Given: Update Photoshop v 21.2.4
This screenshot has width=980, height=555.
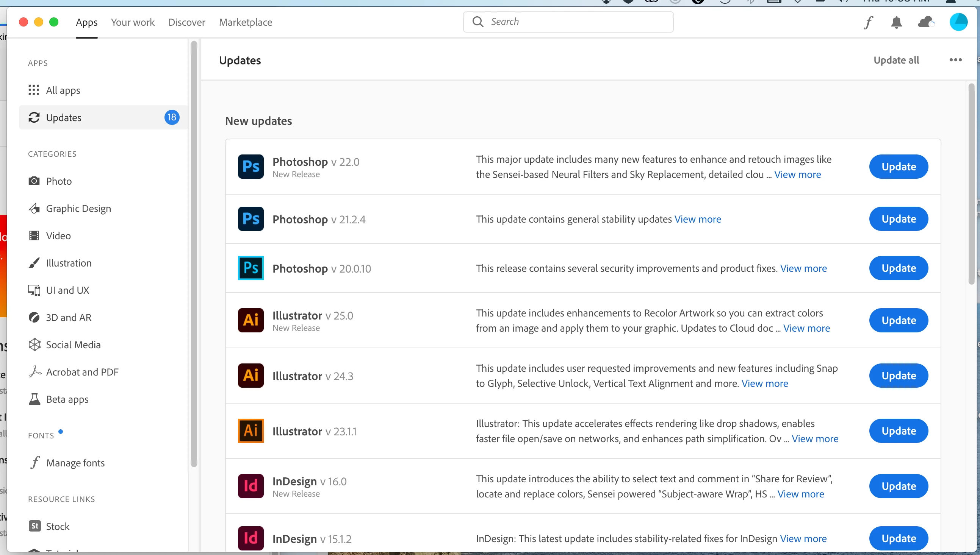Looking at the screenshot, I should coord(899,219).
